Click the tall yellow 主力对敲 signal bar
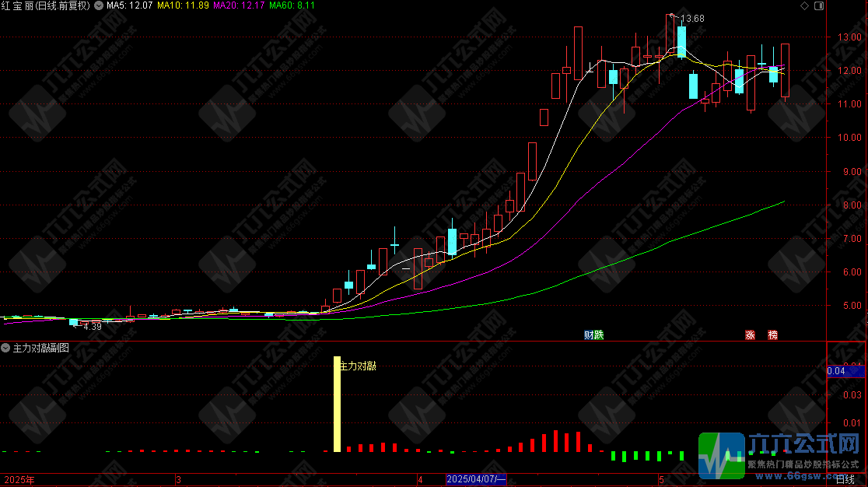 click(337, 404)
